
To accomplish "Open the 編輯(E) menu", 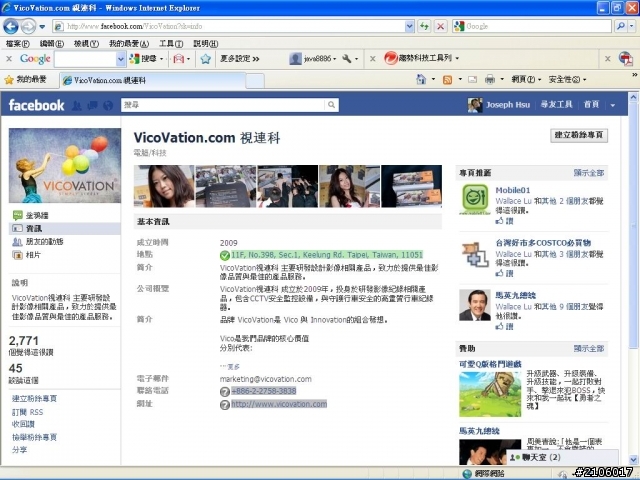I will 52,43.
